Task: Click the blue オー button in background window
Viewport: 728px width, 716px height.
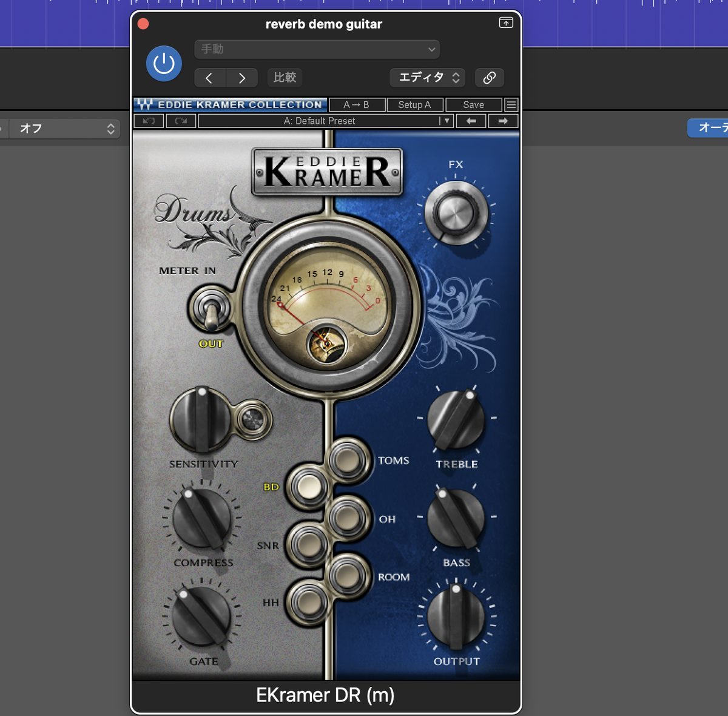Action: (708, 127)
